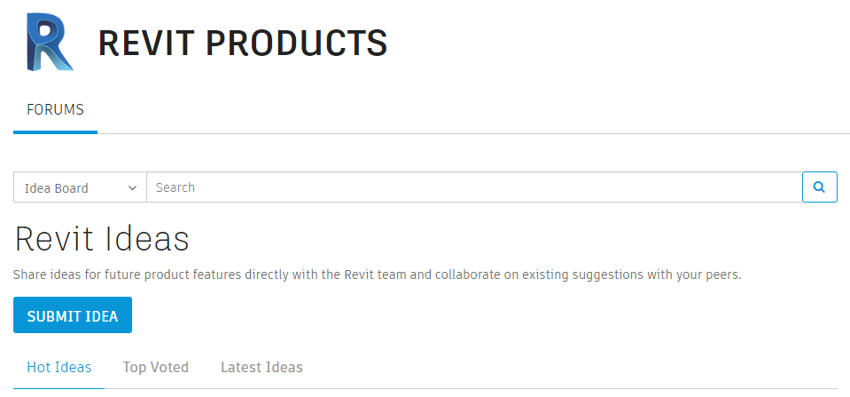
Task: Switch to the Top Voted tab
Action: tap(156, 367)
